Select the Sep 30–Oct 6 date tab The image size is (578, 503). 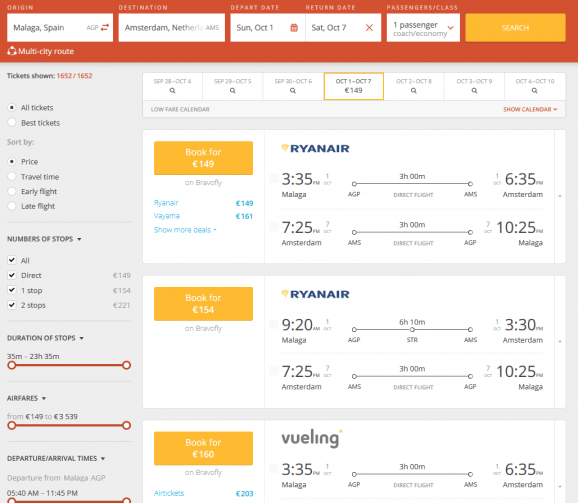coord(293,86)
